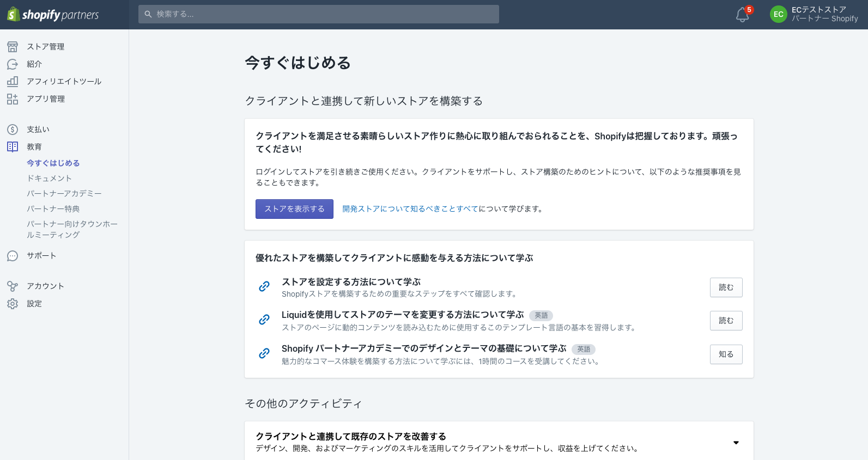Open アカウント in the sidebar
The image size is (868, 460).
pos(46,286)
